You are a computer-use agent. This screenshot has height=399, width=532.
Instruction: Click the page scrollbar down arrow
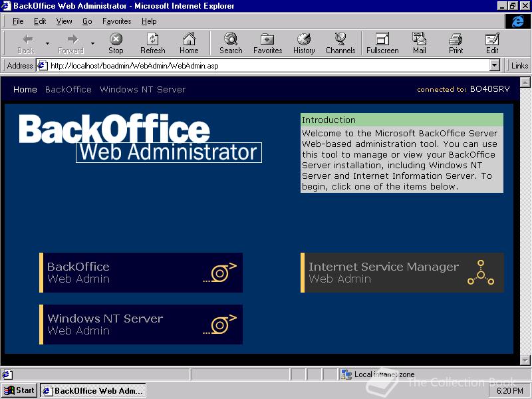pos(525,360)
